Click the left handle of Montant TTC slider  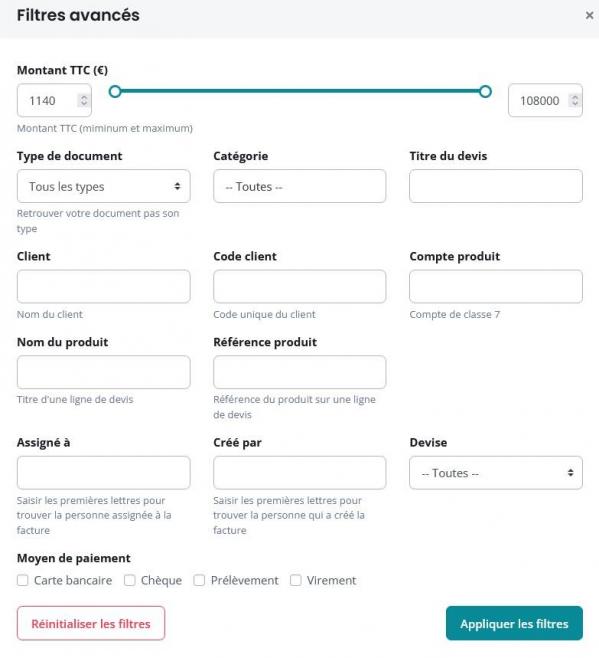tap(115, 91)
